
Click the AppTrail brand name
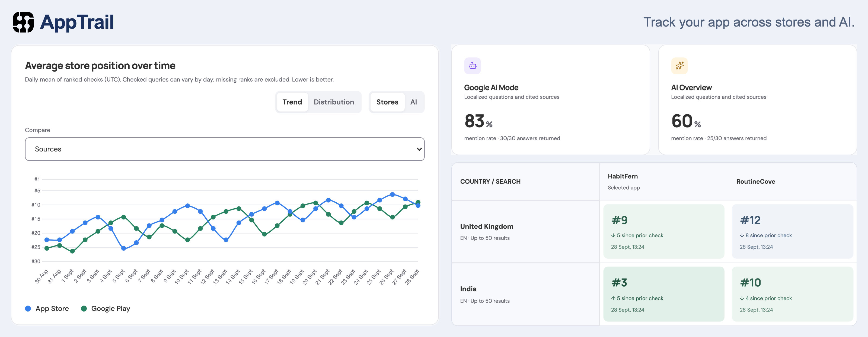[77, 22]
